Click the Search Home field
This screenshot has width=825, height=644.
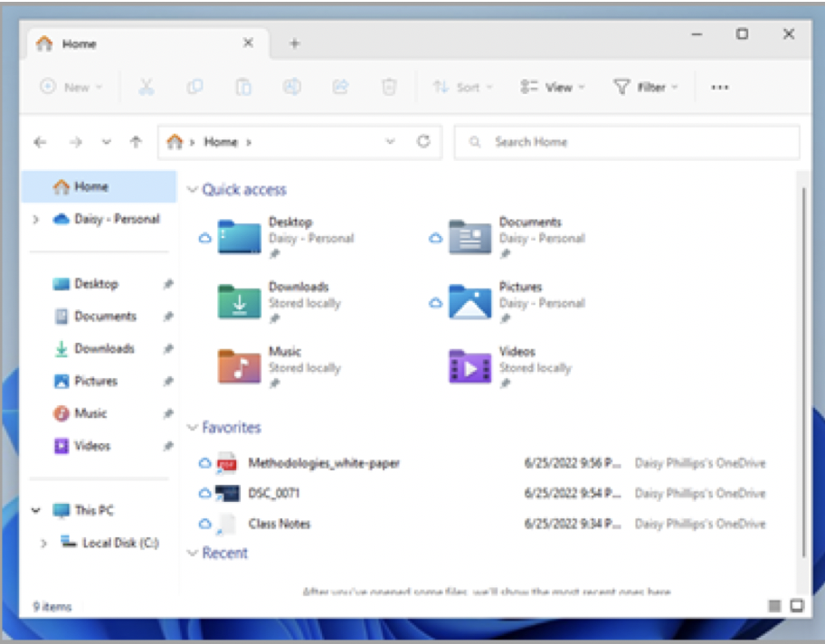tap(627, 141)
